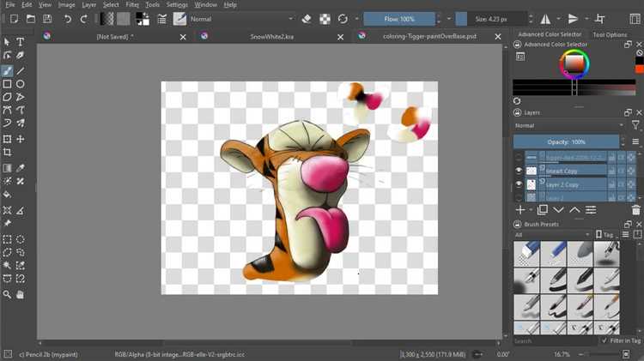
Task: Toggle visibility of the Smear Copy layer
Action: click(519, 171)
